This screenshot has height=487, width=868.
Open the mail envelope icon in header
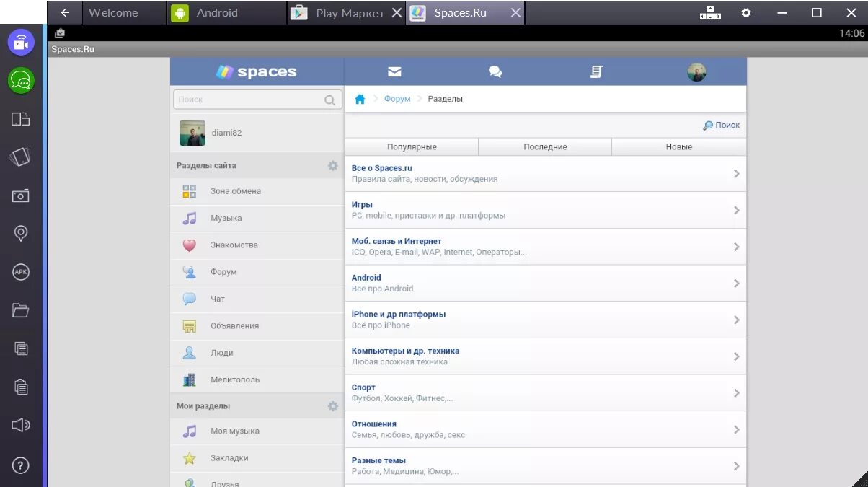tap(394, 71)
